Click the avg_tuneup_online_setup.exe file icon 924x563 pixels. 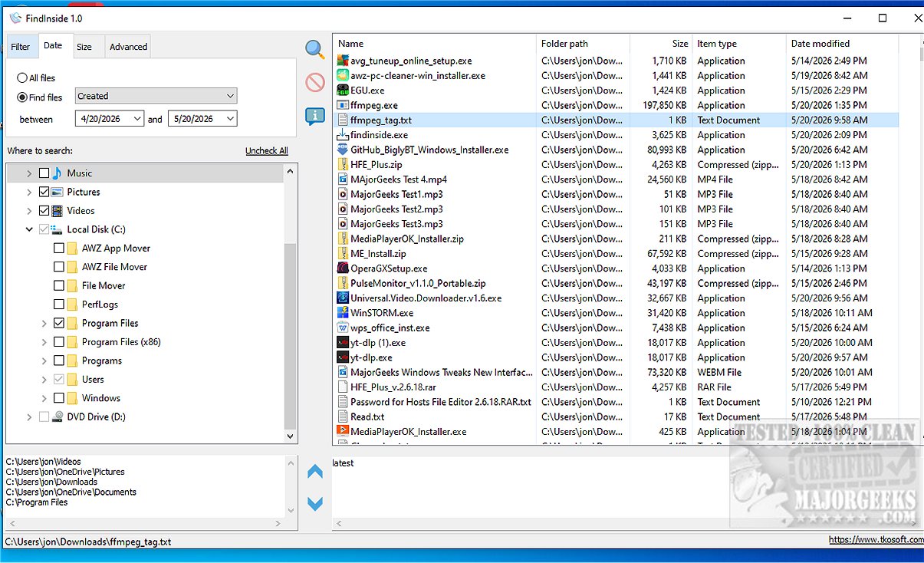click(343, 61)
